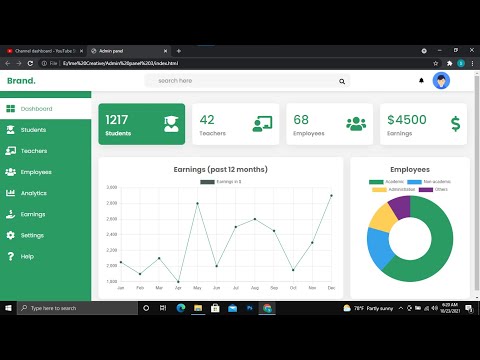Image resolution: width=480 pixels, height=360 pixels.
Task: Click the dollar icon on Earnings card
Action: pyautogui.click(x=455, y=124)
